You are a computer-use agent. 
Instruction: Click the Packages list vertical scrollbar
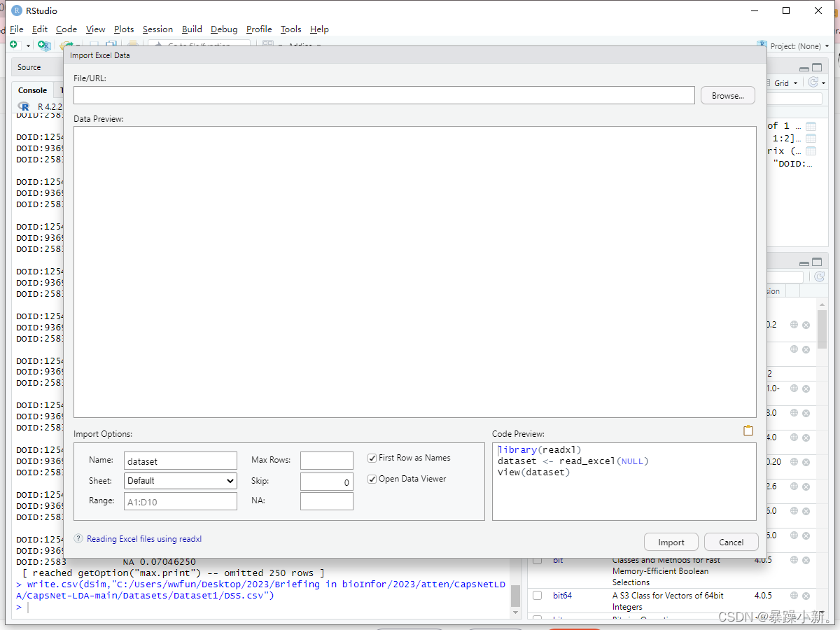pyautogui.click(x=822, y=329)
